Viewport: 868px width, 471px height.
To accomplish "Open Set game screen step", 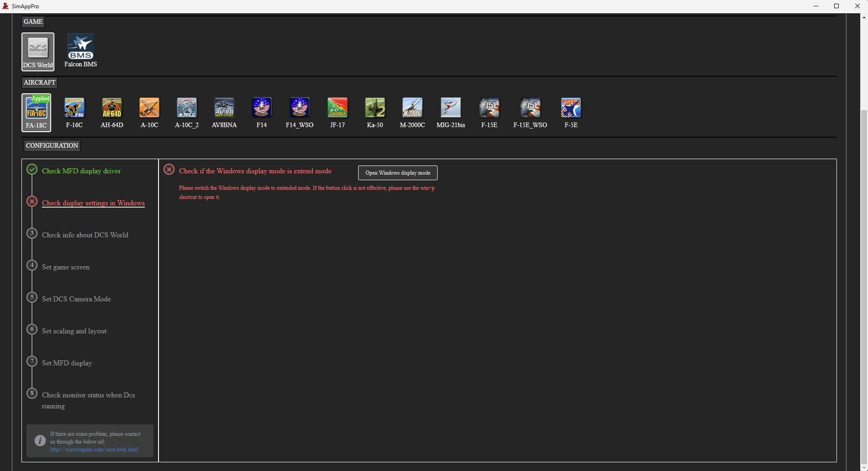I will point(66,267).
